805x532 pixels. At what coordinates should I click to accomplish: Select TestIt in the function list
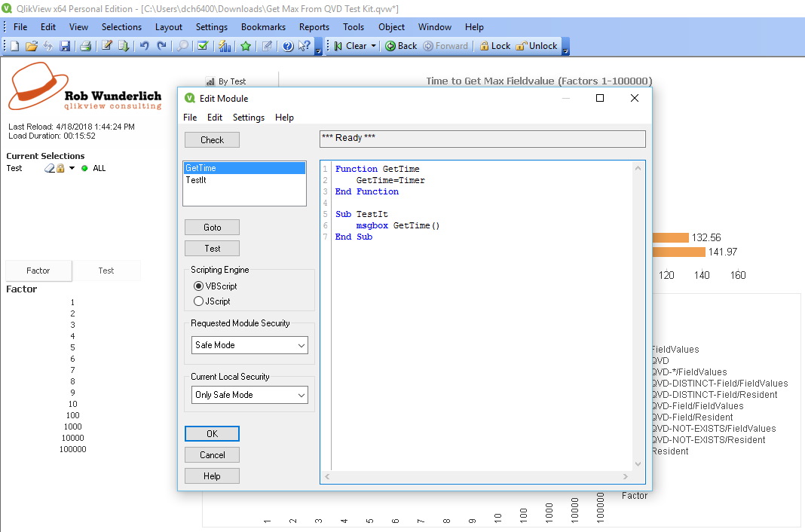point(196,180)
